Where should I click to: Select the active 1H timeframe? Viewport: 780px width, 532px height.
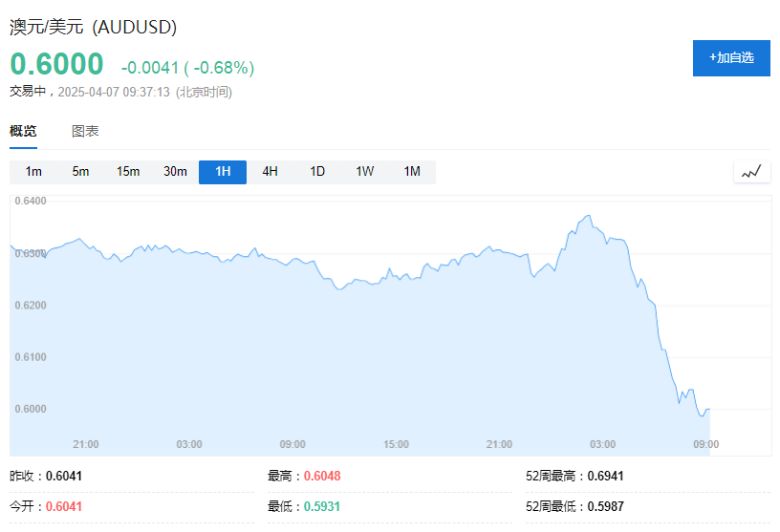coord(223,172)
